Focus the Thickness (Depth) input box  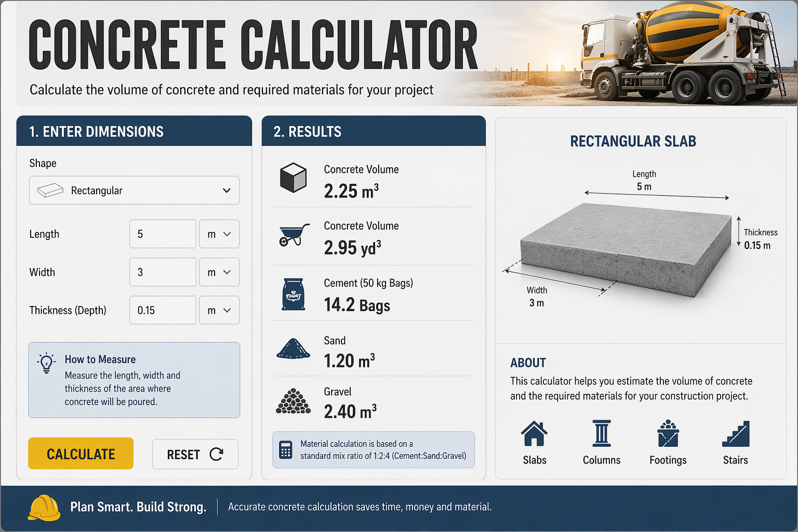163,310
